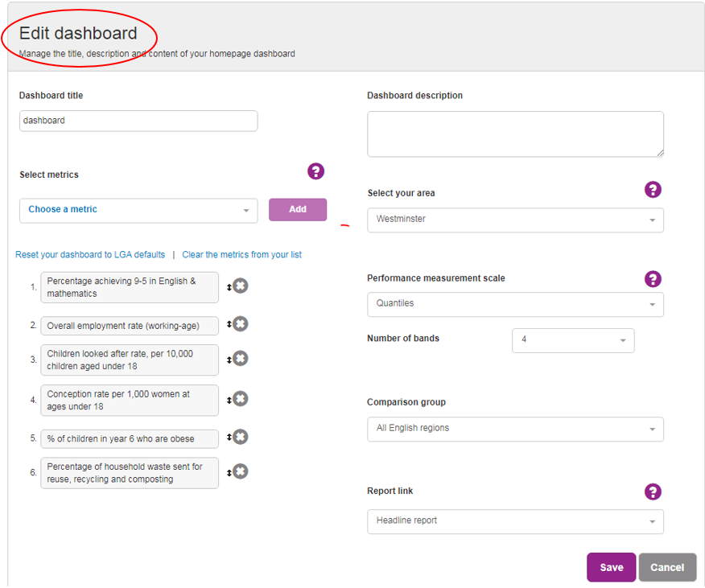Click the Add metric button

click(298, 209)
